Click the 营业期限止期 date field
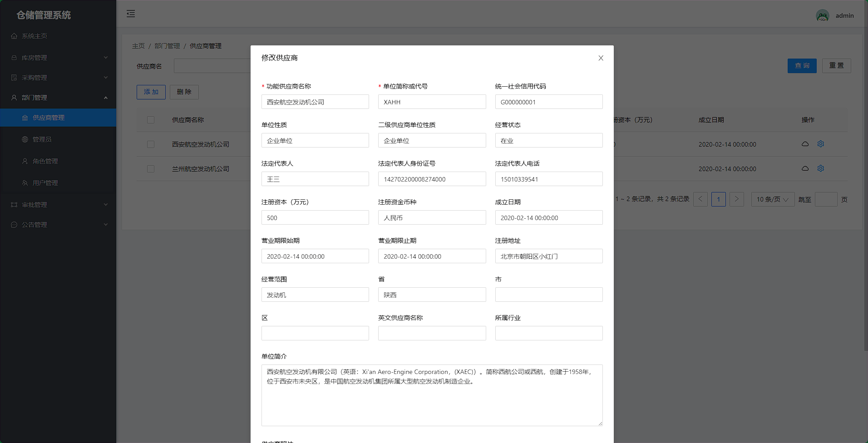 (x=432, y=256)
